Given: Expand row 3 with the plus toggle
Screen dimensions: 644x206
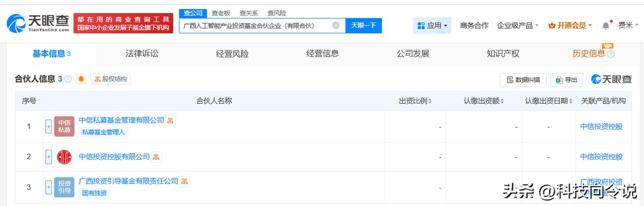Looking at the screenshot, I should (49, 187).
